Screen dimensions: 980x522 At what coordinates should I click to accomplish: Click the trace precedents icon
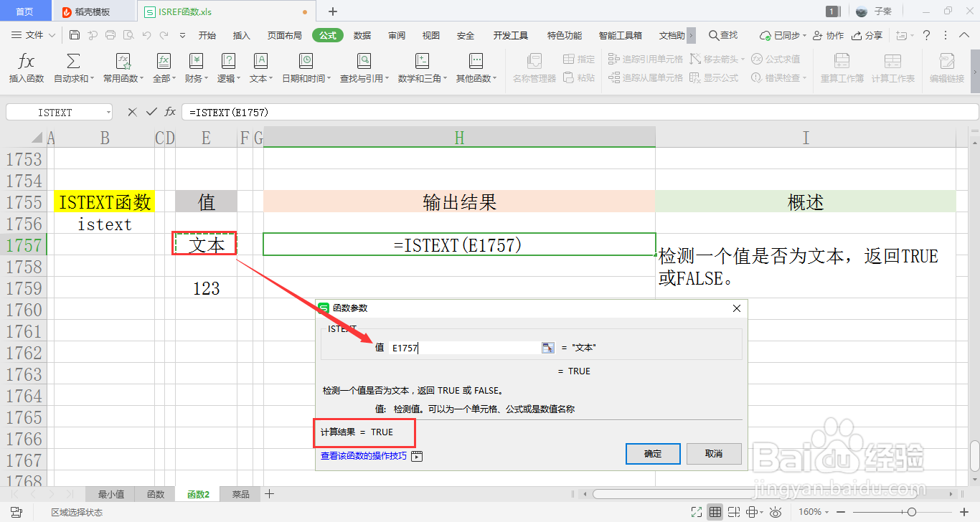[644, 59]
